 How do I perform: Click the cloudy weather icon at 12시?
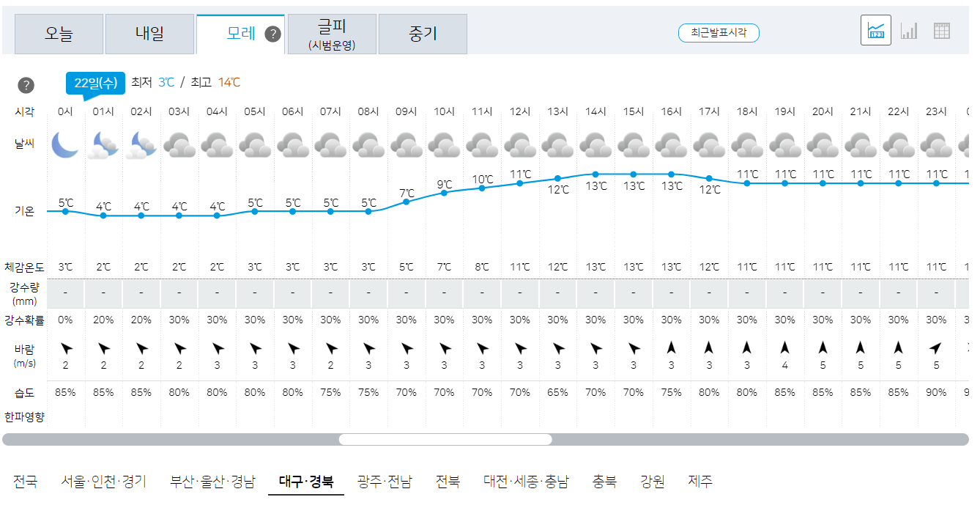[519, 145]
